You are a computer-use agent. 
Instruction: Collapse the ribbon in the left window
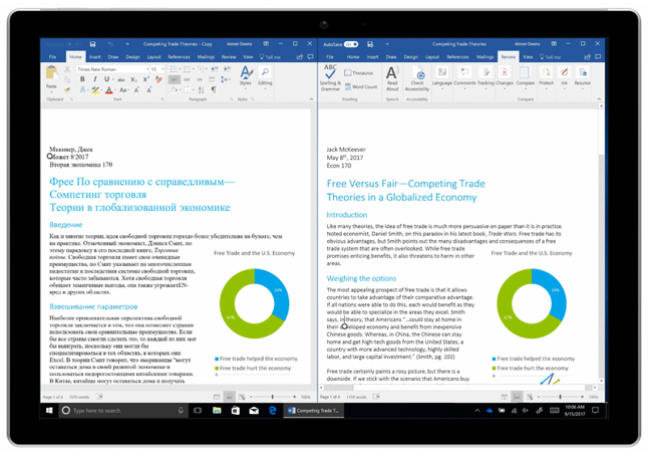point(311,99)
